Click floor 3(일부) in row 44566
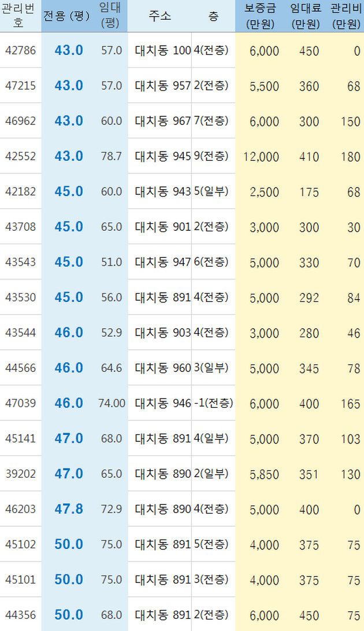This screenshot has height=631, width=364. pyautogui.click(x=211, y=368)
